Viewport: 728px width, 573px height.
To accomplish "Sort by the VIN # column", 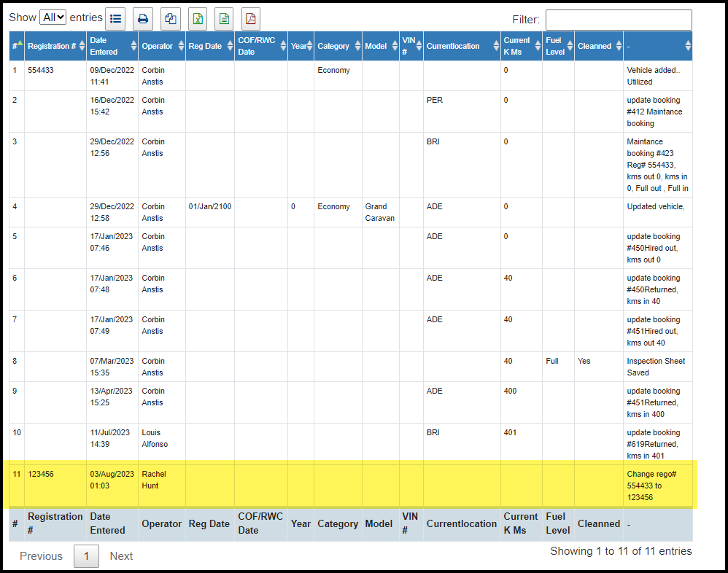I will coord(411,46).
